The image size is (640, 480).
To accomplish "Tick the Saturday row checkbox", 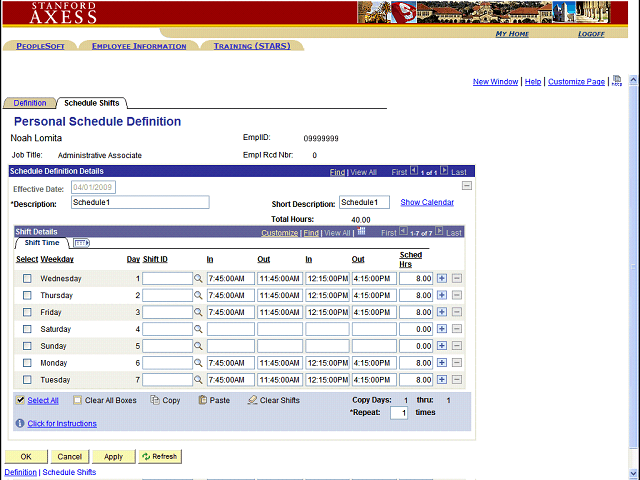I will click(x=27, y=330).
